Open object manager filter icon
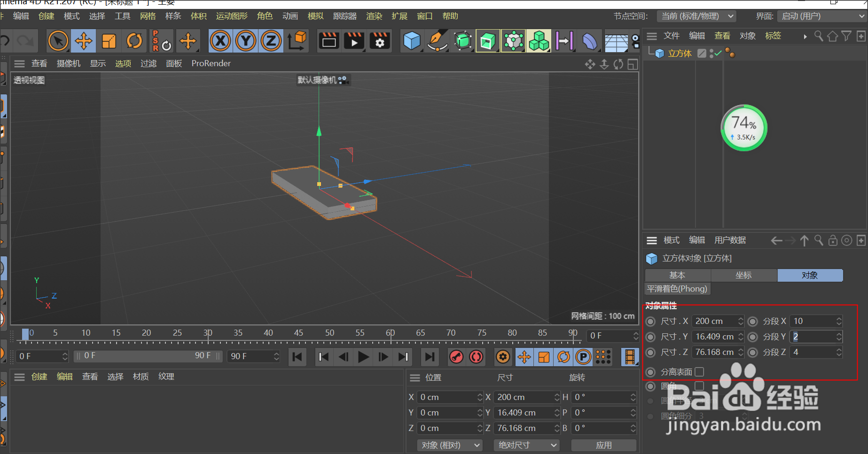This screenshot has width=868, height=454. coord(847,36)
